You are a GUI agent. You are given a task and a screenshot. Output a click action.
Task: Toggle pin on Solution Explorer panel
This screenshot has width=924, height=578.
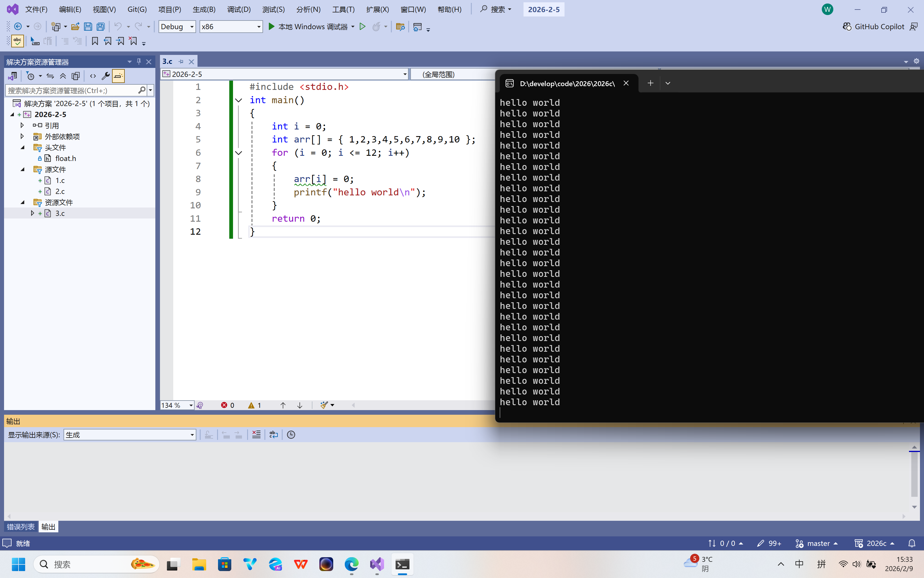point(139,62)
